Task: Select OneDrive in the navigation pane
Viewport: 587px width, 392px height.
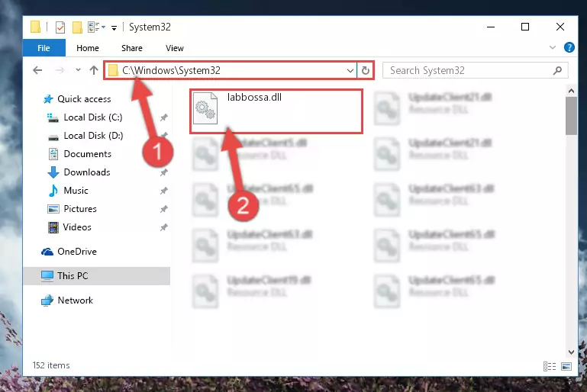Action: (77, 252)
